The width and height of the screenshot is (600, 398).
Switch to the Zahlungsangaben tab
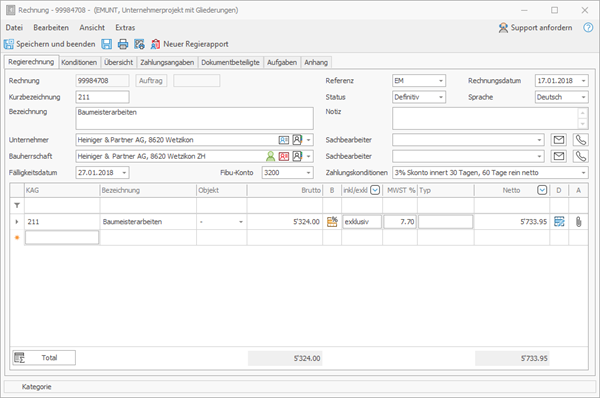[167, 62]
